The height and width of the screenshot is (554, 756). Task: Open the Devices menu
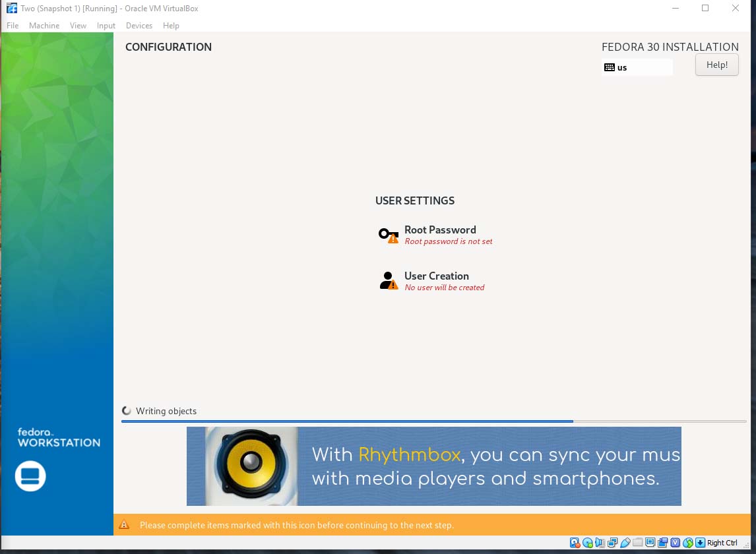tap(139, 26)
